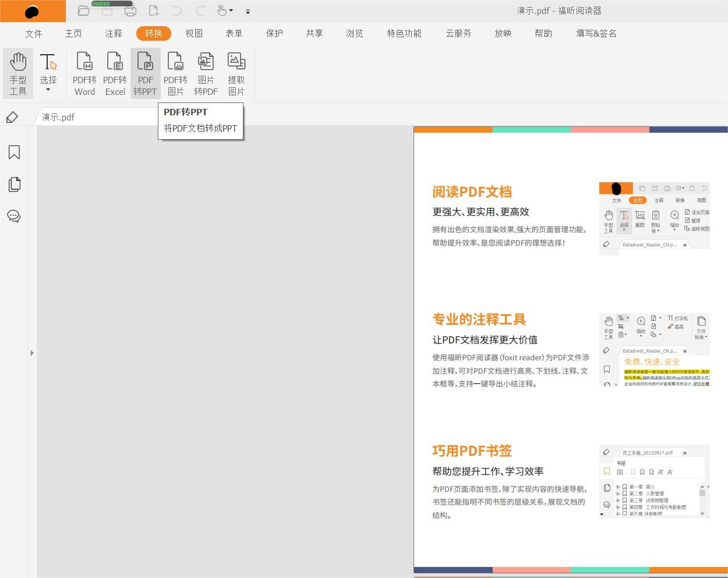Image resolution: width=728 pixels, height=578 pixels.
Task: Click the save icon in quick access bar
Action: point(107,10)
